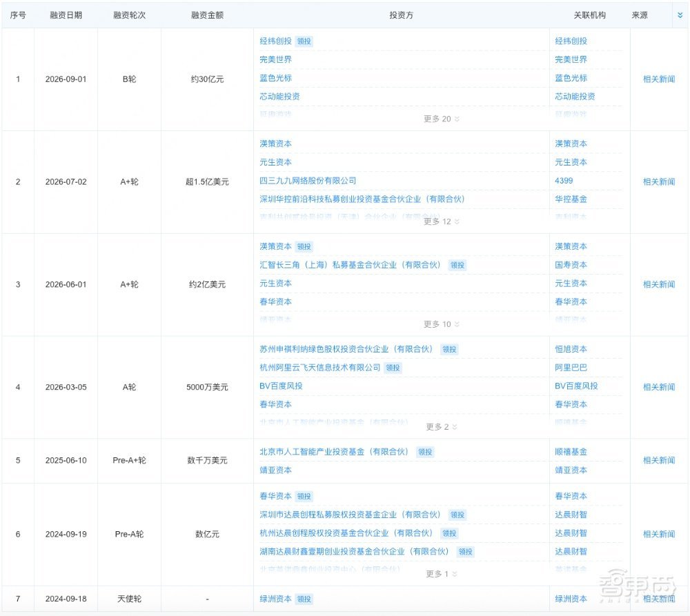Select the 数千万美元 amount cell
Viewport: 690px width, 616px height.
coord(207,460)
